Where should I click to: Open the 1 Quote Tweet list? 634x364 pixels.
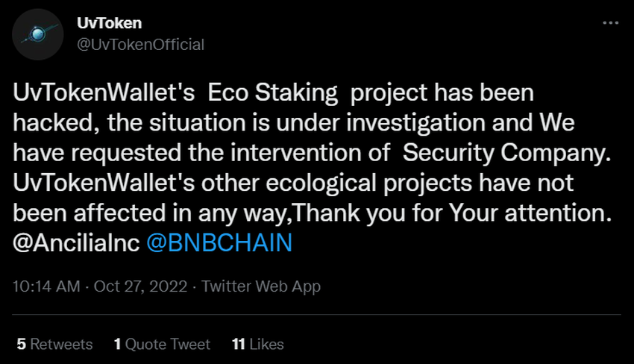click(162, 344)
